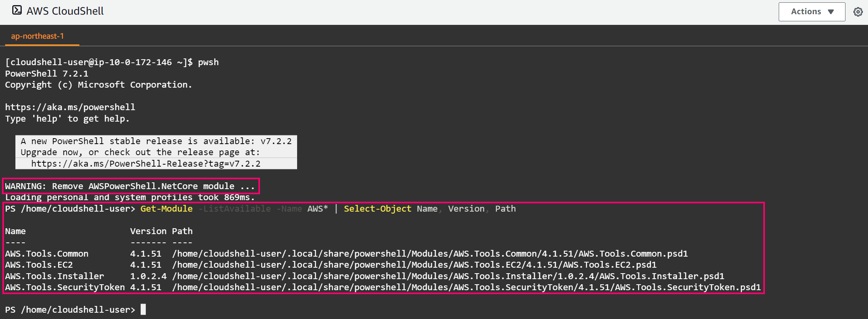Select the AWS.Tools.SecurityToken module name

65,287
